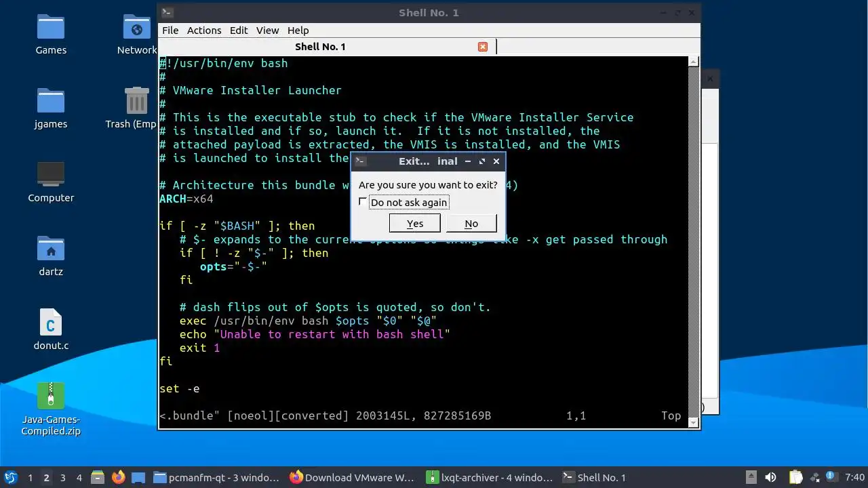Open the removable media tray icon
Viewport: 868px width, 488px height.
[x=751, y=477]
